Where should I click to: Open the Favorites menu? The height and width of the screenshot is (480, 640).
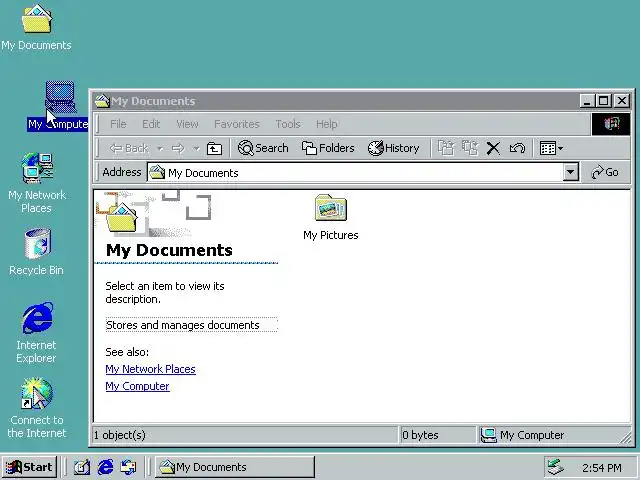click(237, 124)
